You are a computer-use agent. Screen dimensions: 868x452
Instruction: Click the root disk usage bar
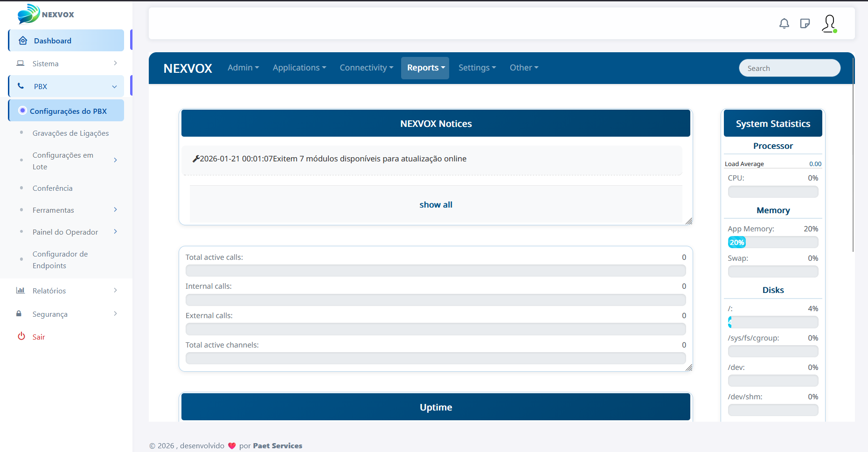(x=773, y=322)
